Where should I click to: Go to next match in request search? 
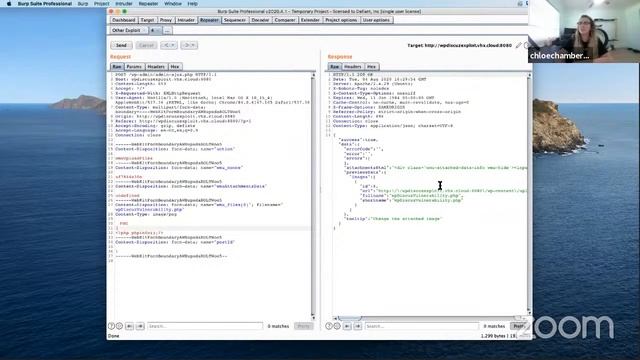140,326
